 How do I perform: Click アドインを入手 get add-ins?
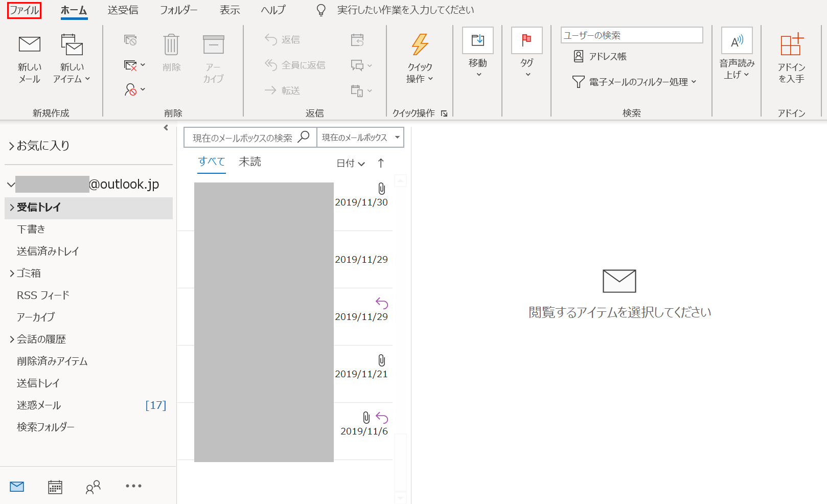pos(791,59)
